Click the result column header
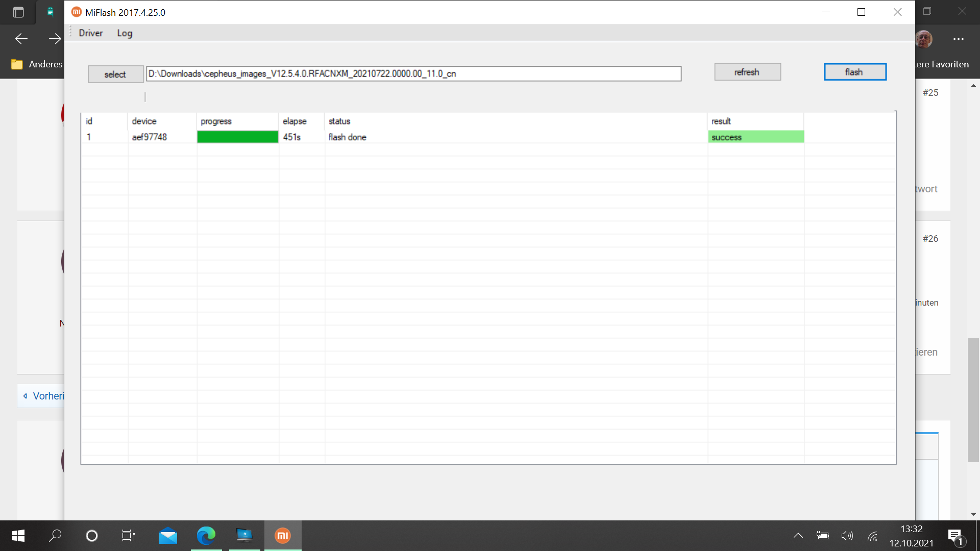The width and height of the screenshot is (980, 551). (756, 121)
